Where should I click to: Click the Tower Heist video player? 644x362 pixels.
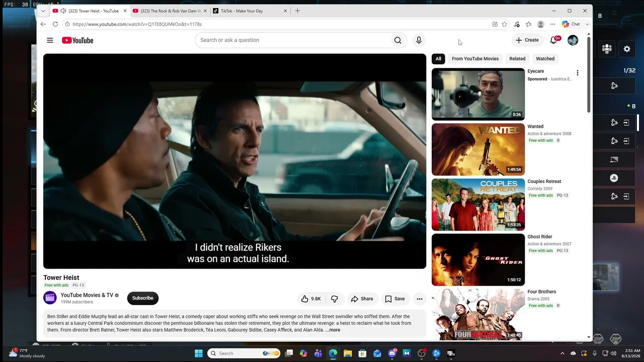click(x=234, y=161)
